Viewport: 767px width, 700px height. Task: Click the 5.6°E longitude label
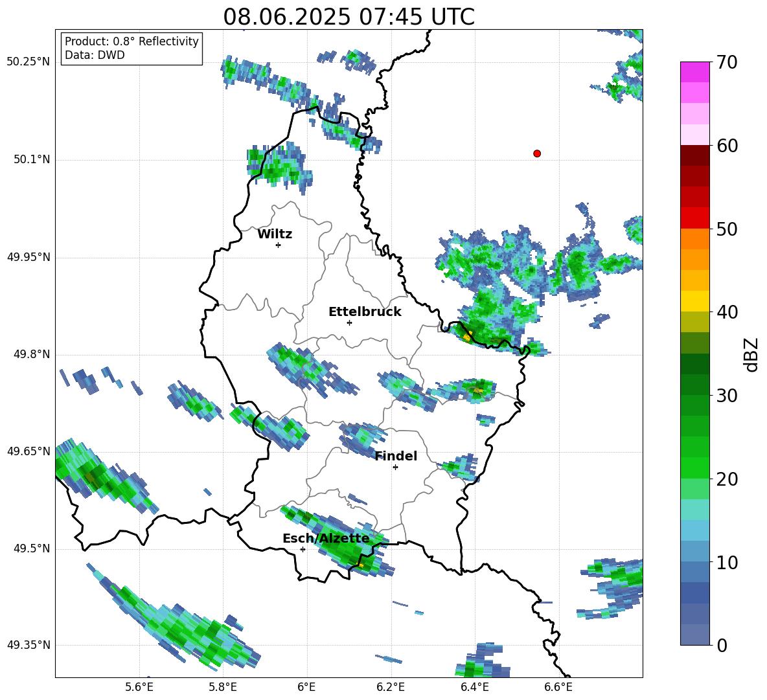[139, 687]
